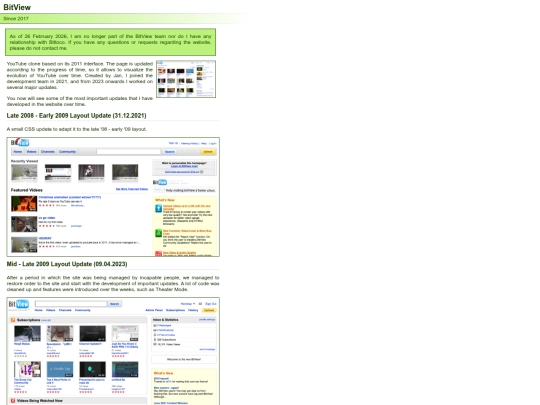
Task: Open the dark thumbnail with the teal circle
Action: tap(93, 370)
